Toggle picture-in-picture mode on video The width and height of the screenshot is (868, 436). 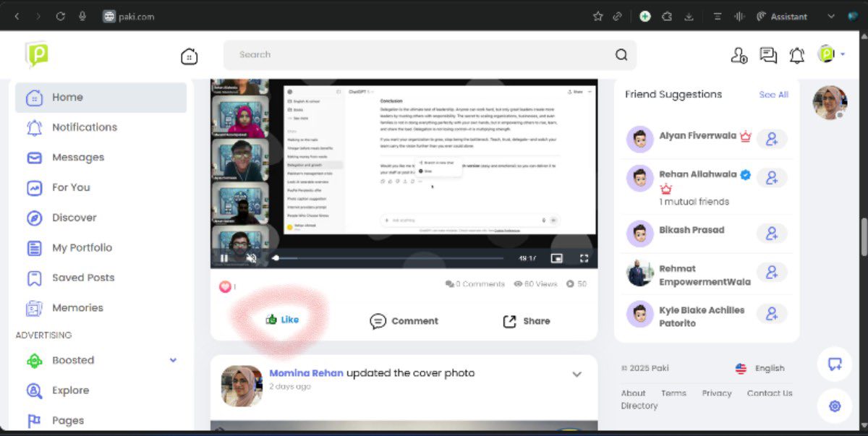(x=556, y=258)
